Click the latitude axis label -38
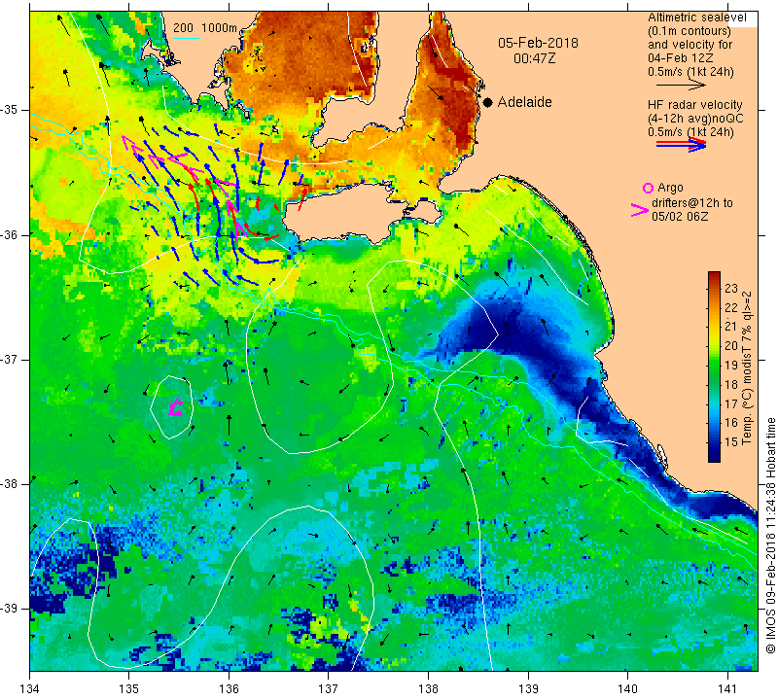Screen dimensions: 778x700 coord(11,483)
